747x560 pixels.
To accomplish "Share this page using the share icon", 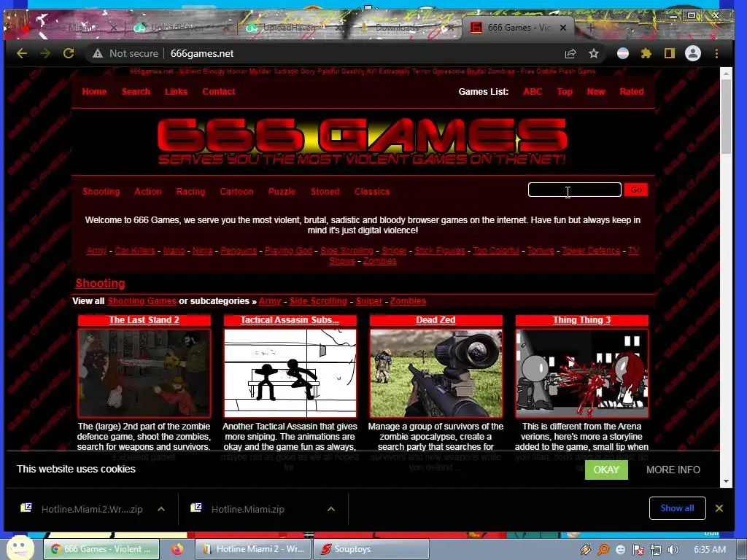I will click(570, 53).
